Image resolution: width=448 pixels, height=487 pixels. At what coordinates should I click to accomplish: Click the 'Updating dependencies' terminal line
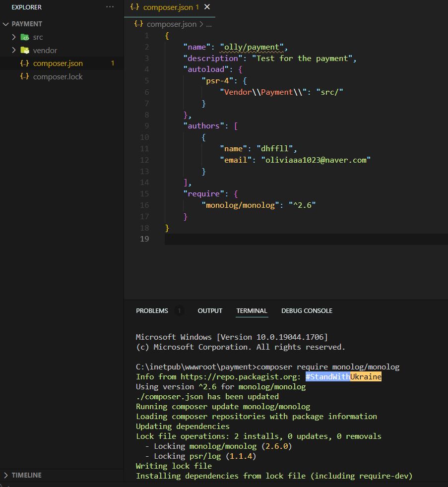point(183,426)
